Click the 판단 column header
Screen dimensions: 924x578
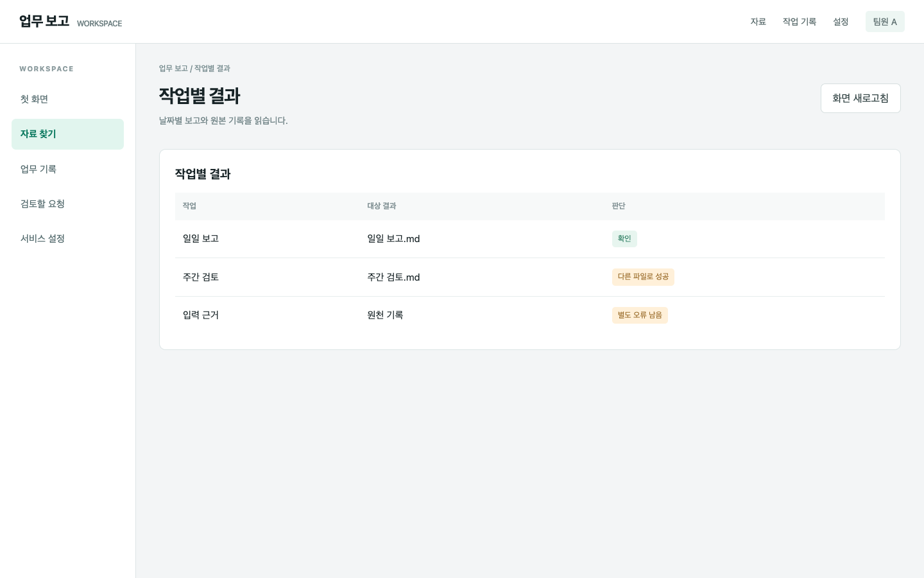619,206
